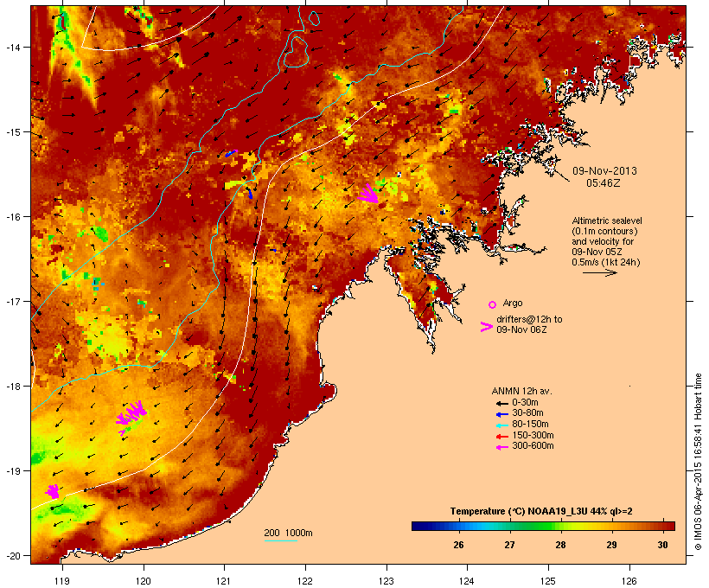Click latitude axis label -18
The height and width of the screenshot is (588, 709).
click(12, 386)
